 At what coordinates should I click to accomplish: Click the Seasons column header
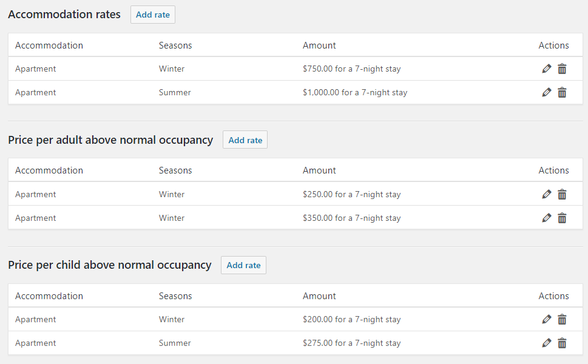175,45
